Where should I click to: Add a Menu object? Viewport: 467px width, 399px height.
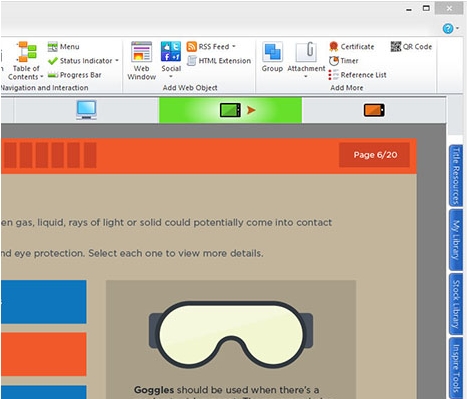tap(63, 47)
